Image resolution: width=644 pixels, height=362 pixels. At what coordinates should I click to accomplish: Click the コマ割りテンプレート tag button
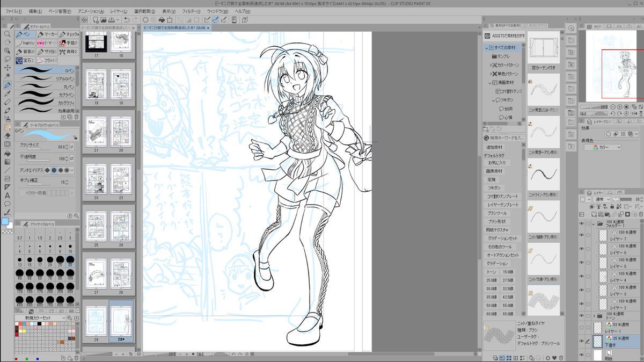point(502,196)
